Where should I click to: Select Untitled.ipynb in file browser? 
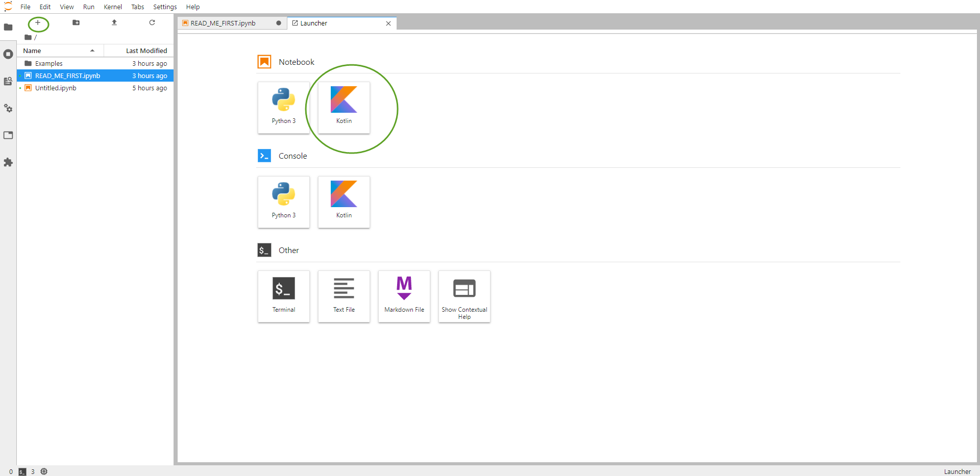[x=56, y=88]
